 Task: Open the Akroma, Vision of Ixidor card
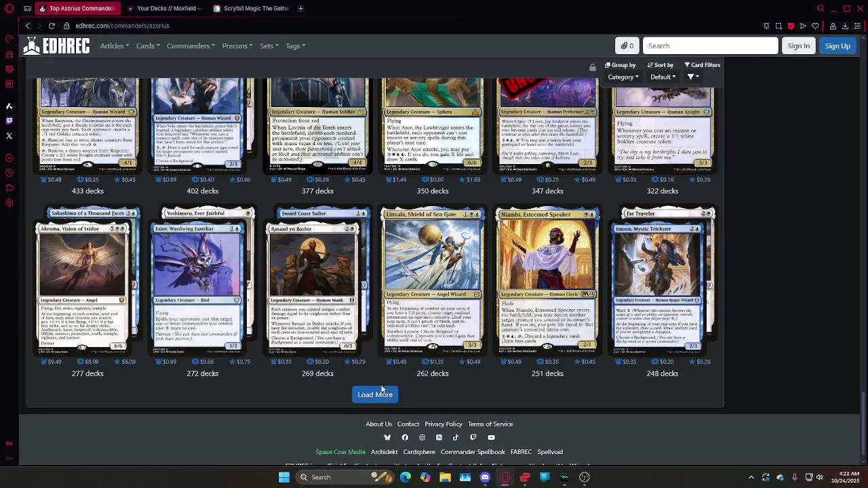point(81,288)
